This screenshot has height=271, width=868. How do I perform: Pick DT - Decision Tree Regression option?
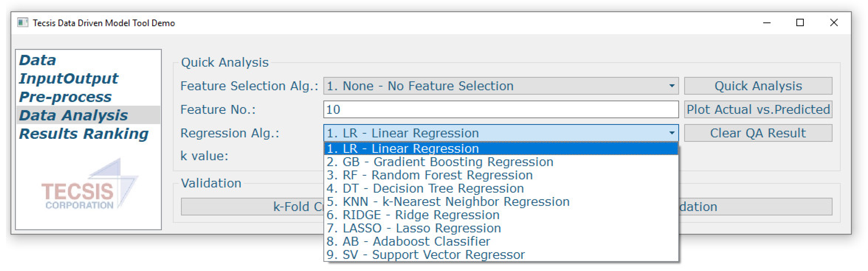tap(425, 188)
